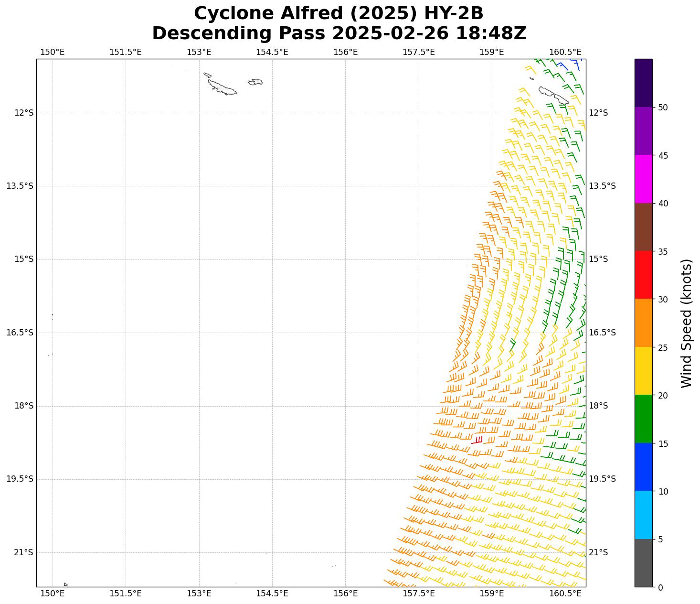Click the plot title 'Cyclone Alfred (2025) HY-2B'
The image size is (700, 604).
339,13
